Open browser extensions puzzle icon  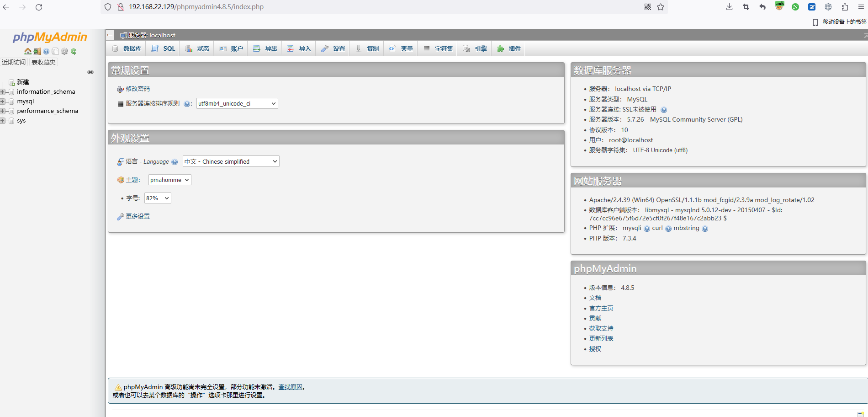coord(845,7)
